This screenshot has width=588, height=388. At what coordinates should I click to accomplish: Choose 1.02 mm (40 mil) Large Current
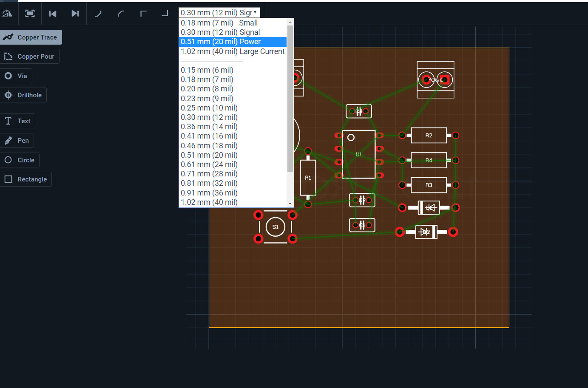[x=233, y=51]
